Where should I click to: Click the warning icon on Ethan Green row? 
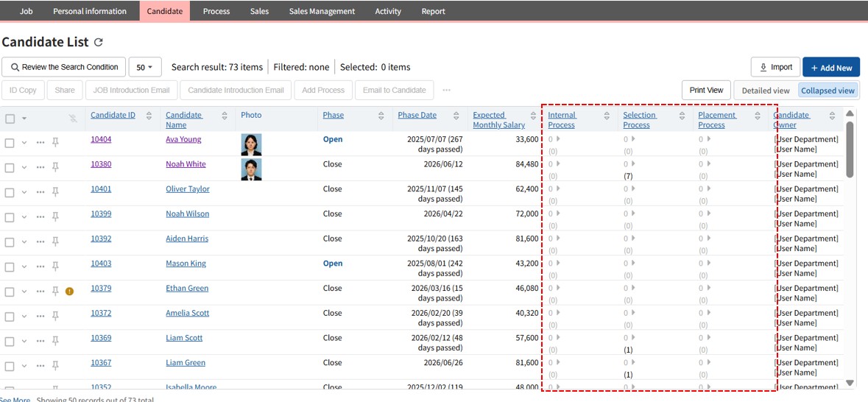(69, 292)
